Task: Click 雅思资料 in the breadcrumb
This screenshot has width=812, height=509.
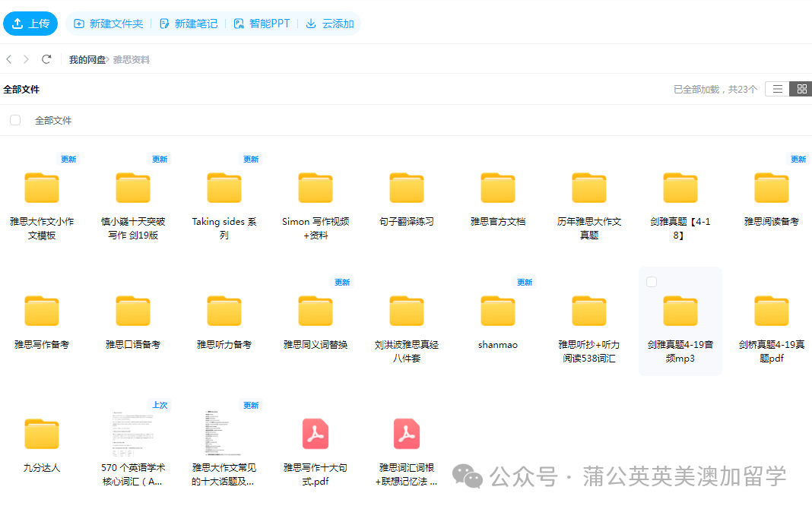Action: [131, 58]
